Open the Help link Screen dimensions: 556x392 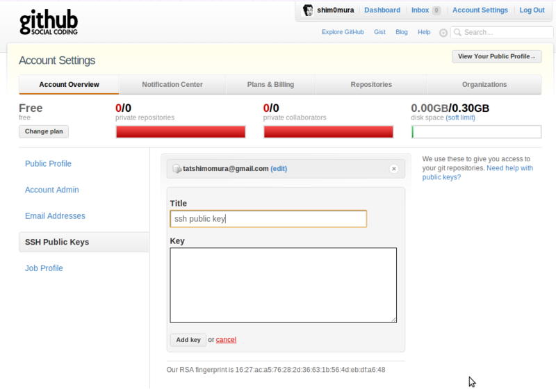[424, 32]
